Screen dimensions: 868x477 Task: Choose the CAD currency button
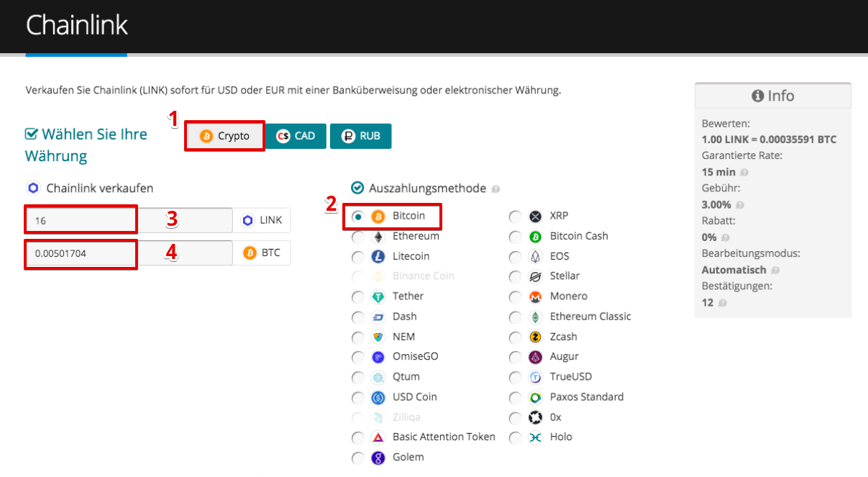(296, 136)
